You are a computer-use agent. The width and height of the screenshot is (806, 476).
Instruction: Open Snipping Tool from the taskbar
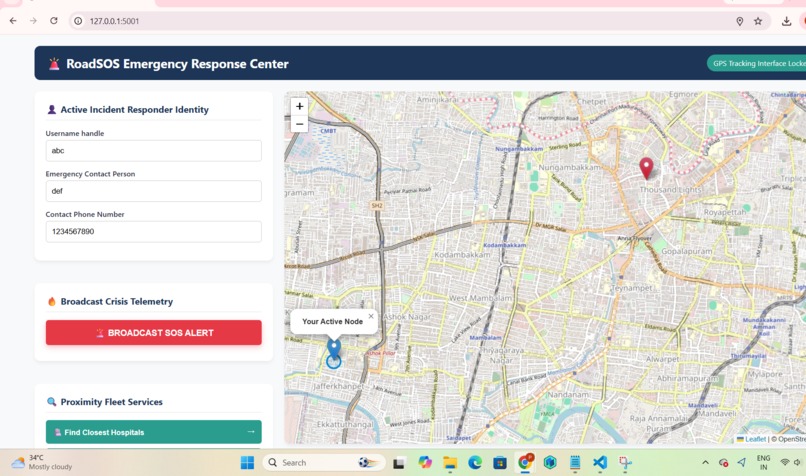click(x=625, y=463)
